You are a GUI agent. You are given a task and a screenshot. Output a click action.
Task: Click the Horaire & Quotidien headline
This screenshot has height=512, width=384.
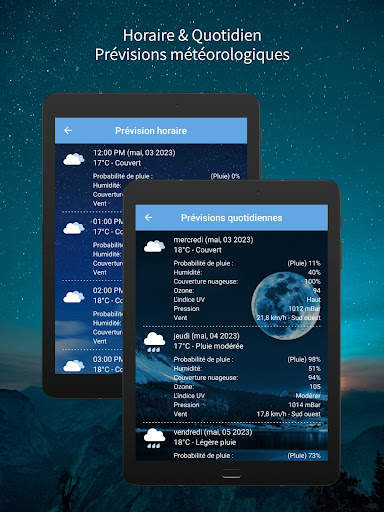point(192,35)
